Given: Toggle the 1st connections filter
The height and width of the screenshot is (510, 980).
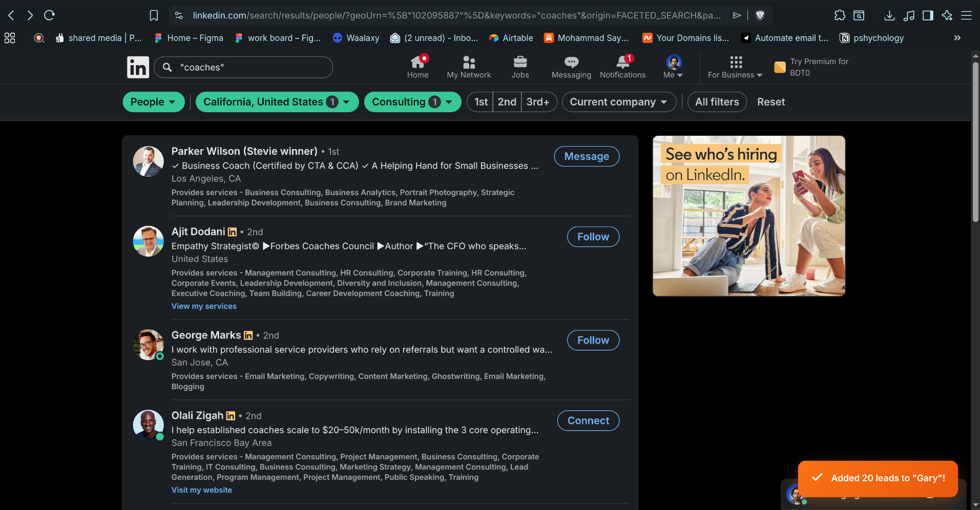Looking at the screenshot, I should 481,102.
